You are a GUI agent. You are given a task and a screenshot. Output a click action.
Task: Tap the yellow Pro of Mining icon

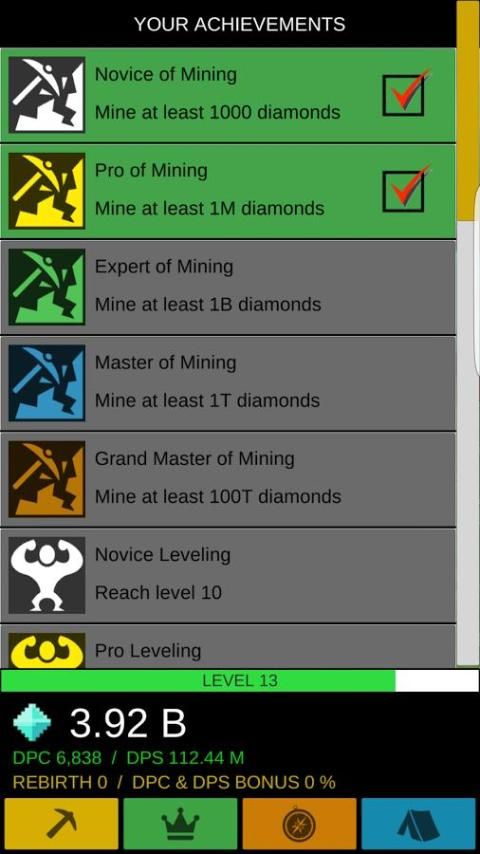point(47,191)
